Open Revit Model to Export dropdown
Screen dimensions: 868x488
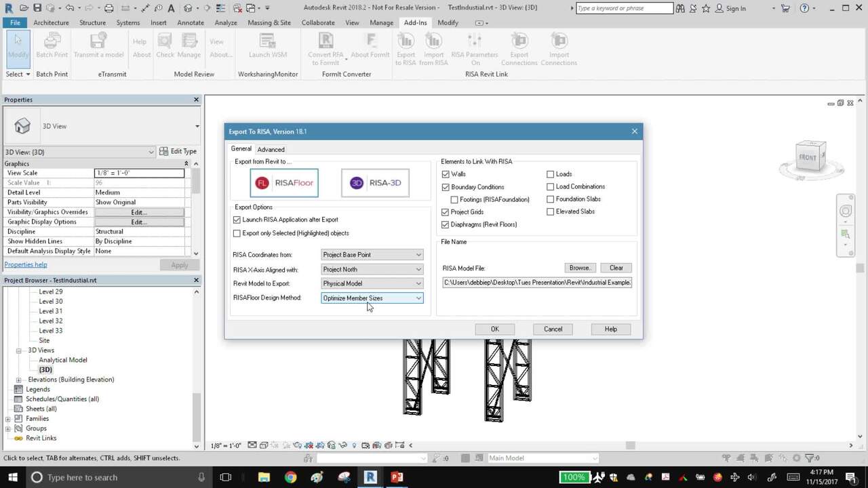[x=372, y=283]
